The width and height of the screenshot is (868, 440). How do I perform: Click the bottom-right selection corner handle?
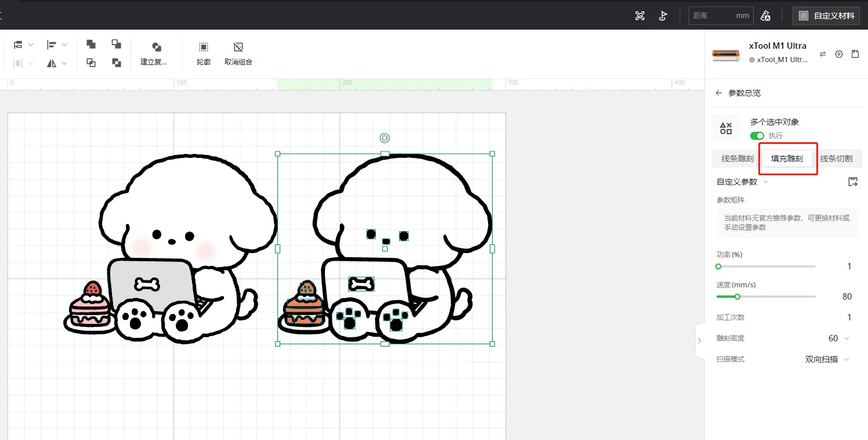492,344
